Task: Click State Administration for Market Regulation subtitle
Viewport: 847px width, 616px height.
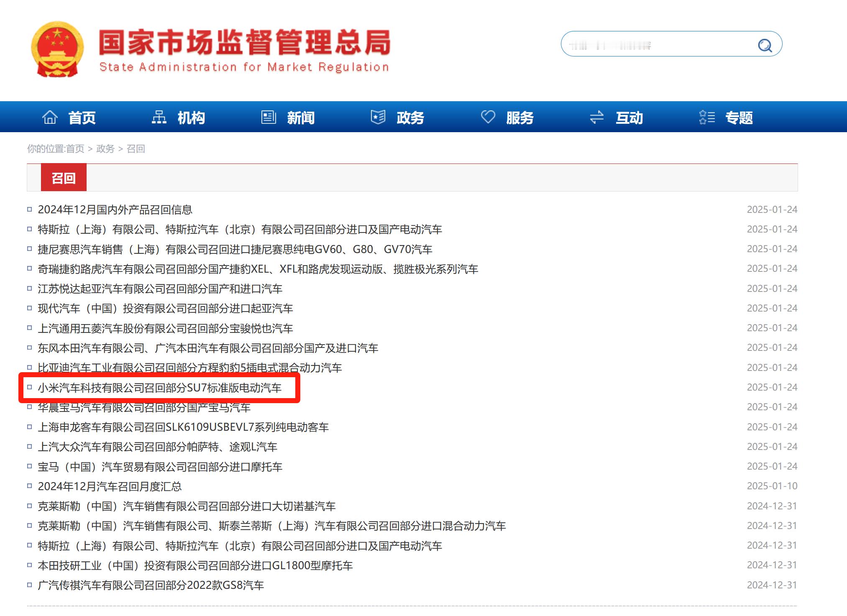Action: (x=244, y=67)
